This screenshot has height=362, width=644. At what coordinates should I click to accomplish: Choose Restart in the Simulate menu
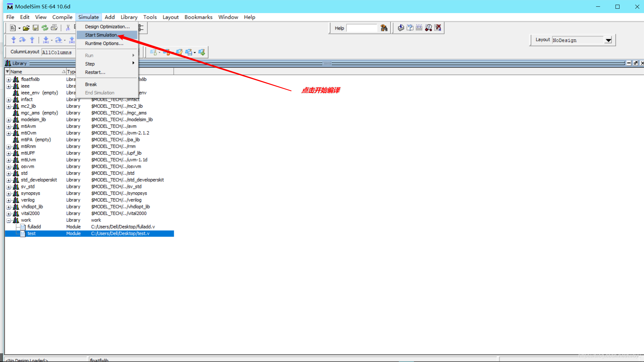(107, 72)
